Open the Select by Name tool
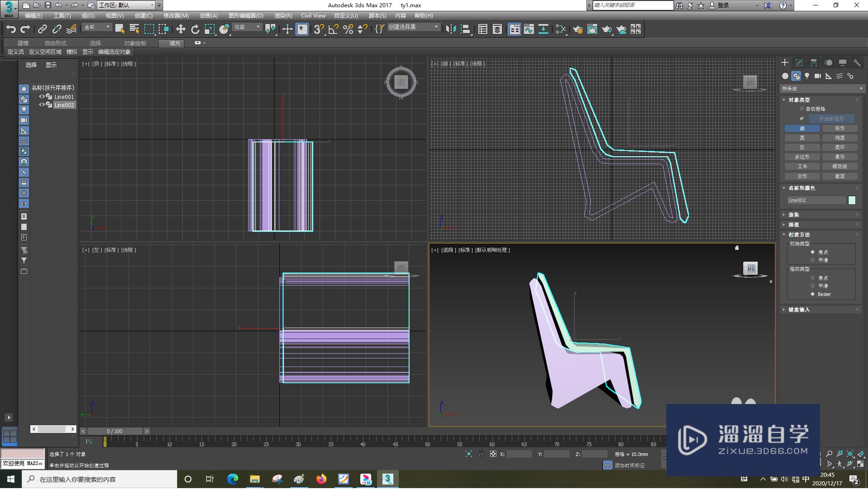 [134, 29]
